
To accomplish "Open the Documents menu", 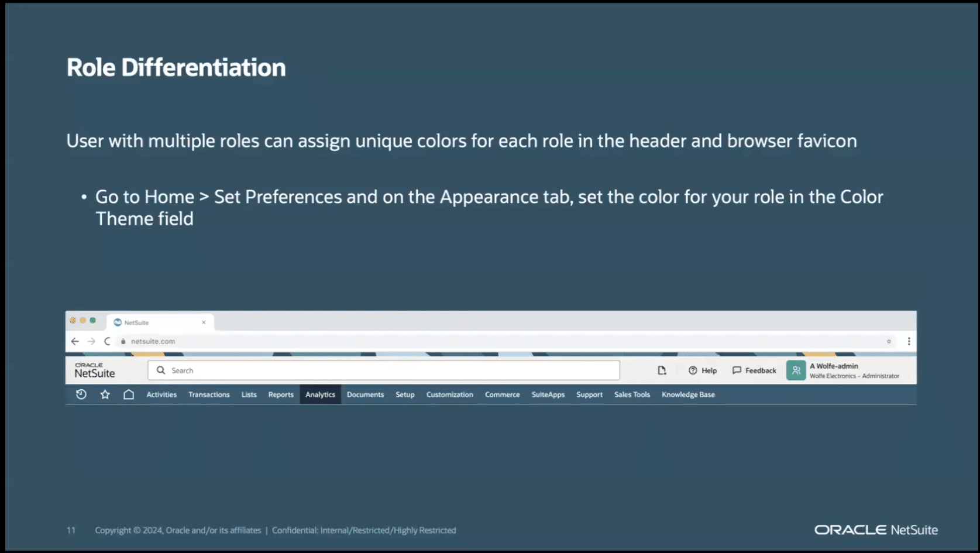I will pos(365,394).
